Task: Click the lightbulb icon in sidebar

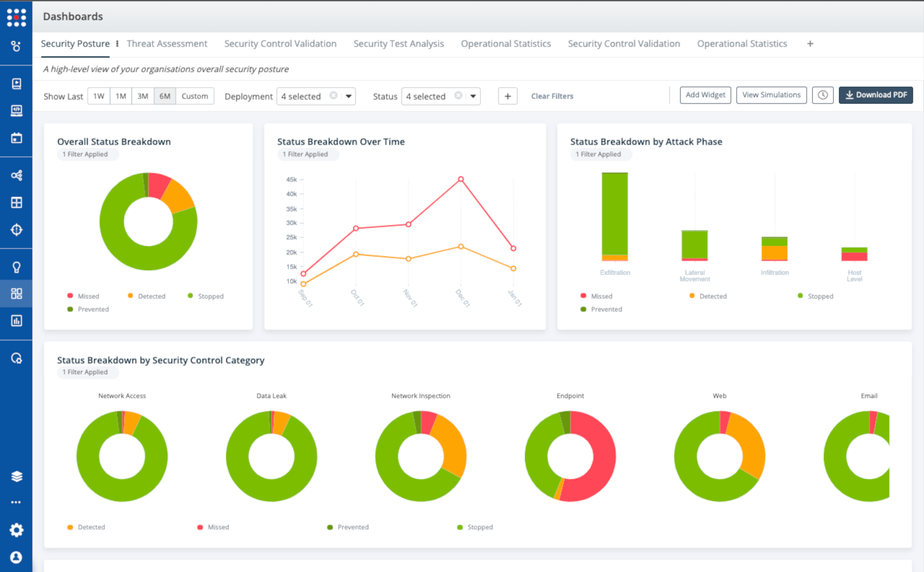Action: pos(16,267)
